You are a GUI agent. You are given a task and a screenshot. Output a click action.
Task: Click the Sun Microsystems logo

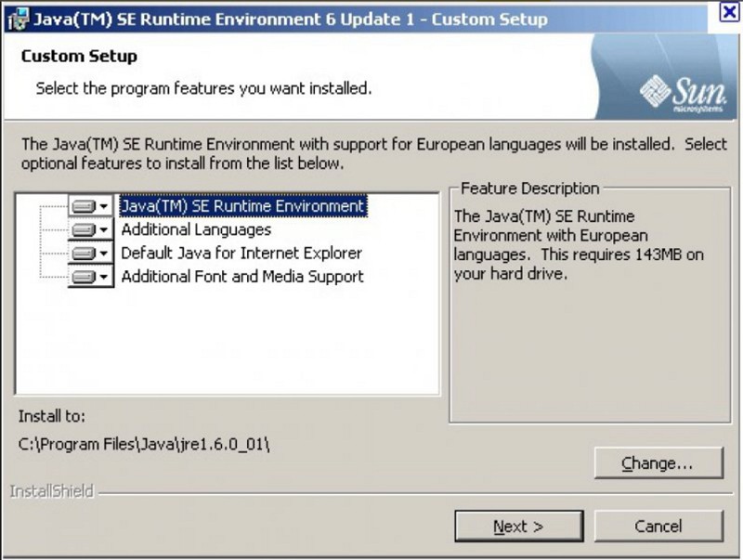683,93
